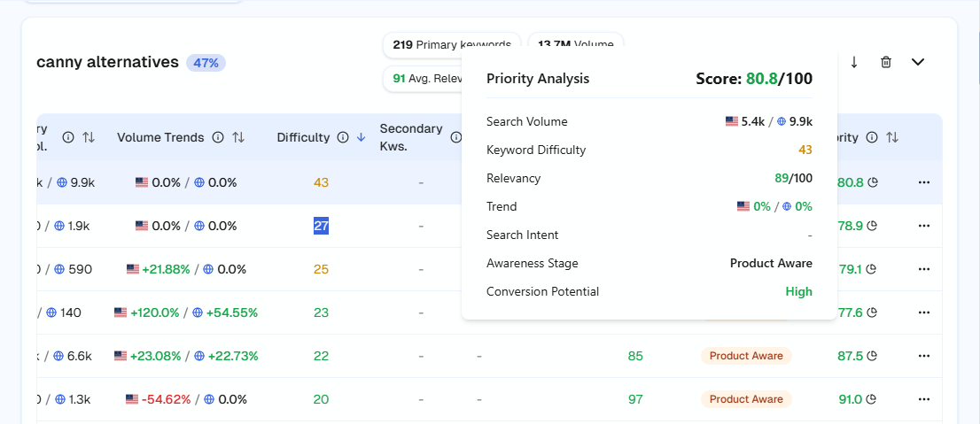Click difficulty value 20
Viewport: 980px width, 424px height.
click(322, 399)
